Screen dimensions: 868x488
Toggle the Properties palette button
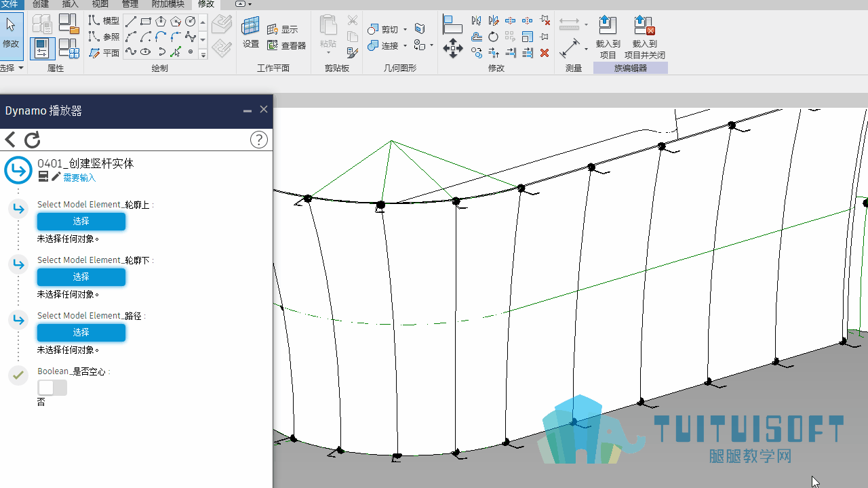click(42, 49)
